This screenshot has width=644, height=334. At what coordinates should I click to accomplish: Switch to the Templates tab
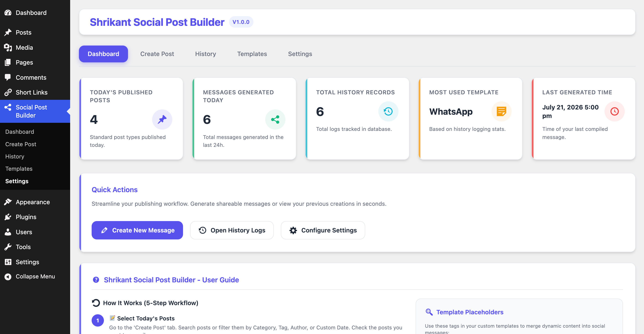click(x=252, y=54)
